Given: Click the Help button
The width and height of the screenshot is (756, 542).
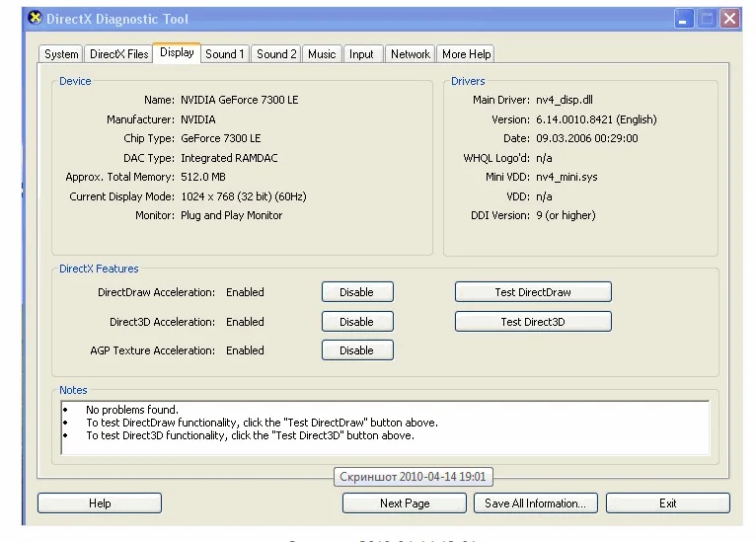Looking at the screenshot, I should click(x=100, y=503).
